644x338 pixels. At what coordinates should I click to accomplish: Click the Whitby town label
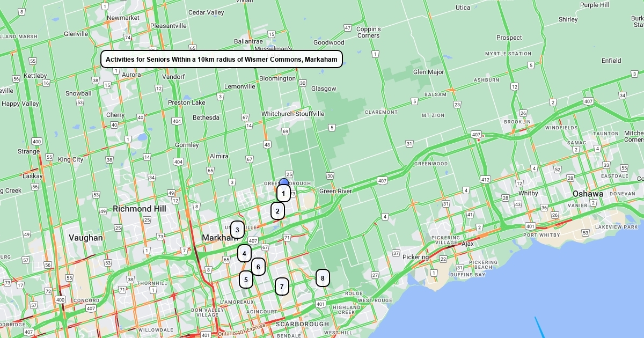(x=528, y=193)
